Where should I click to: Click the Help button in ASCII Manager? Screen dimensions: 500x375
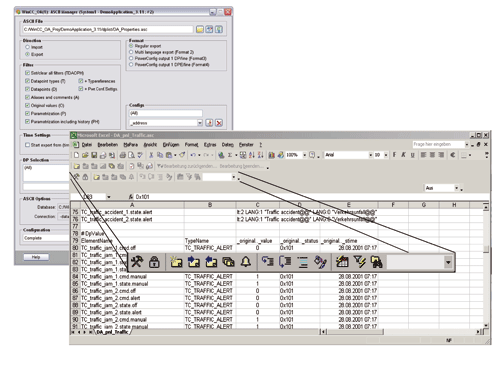pyautogui.click(x=36, y=257)
